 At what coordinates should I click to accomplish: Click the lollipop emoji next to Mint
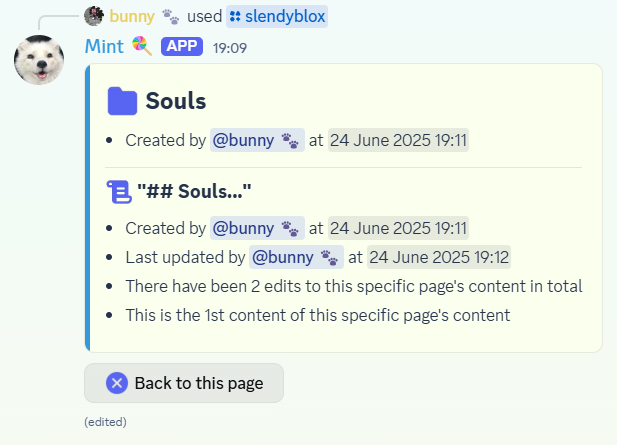coord(142,46)
